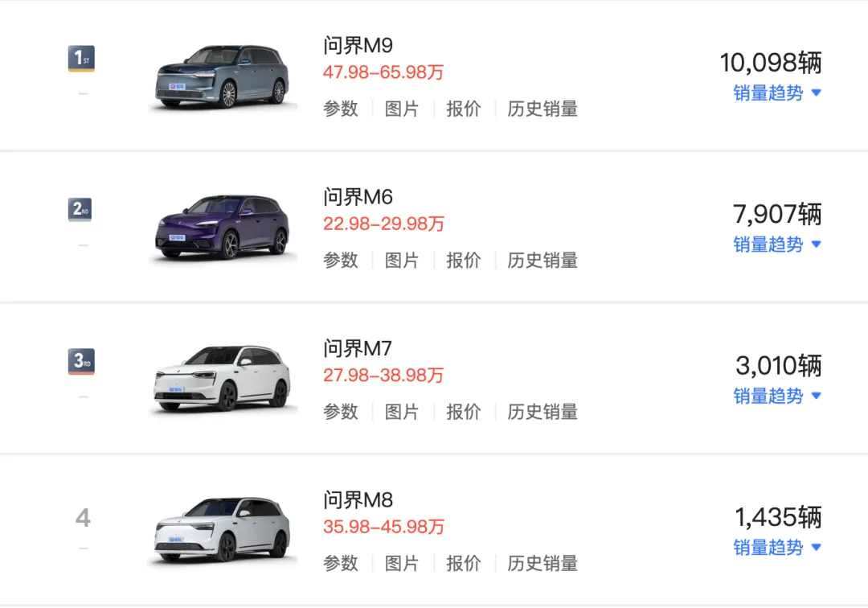Open 报价 for 问界M6
The width and height of the screenshot is (868, 608).
(x=464, y=261)
